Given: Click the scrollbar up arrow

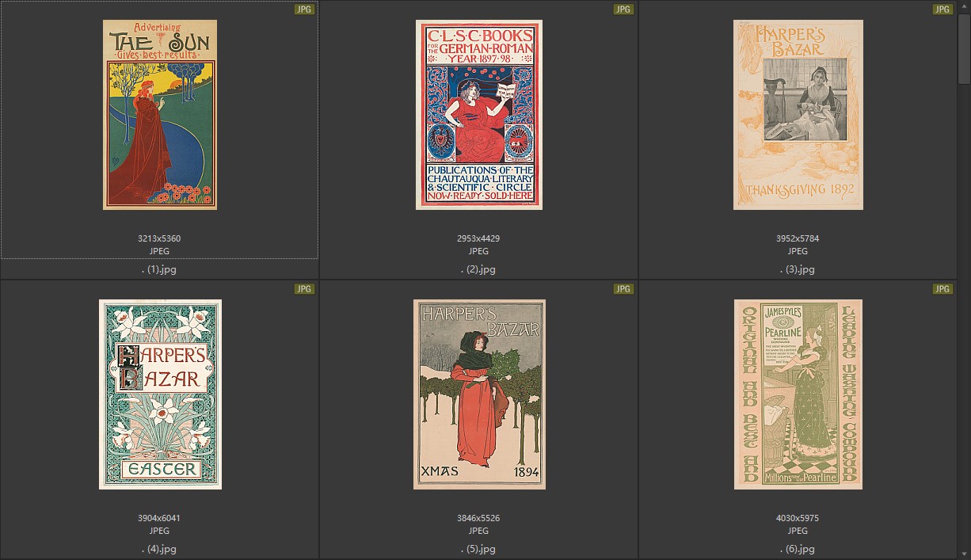Looking at the screenshot, I should [963, 6].
